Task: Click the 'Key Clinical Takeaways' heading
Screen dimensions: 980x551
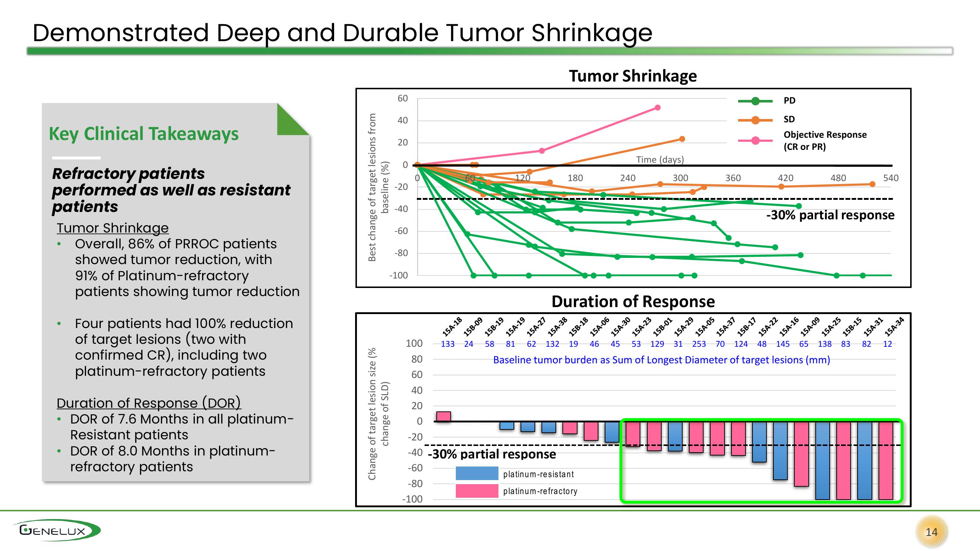Action: click(x=144, y=134)
